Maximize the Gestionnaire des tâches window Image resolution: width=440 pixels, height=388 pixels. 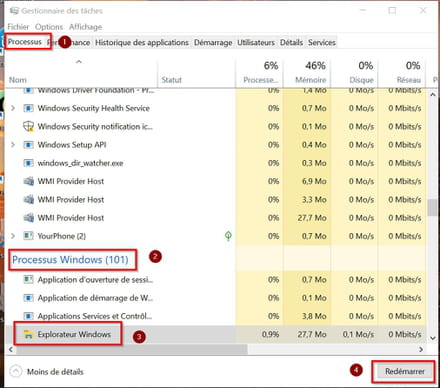tap(392, 11)
